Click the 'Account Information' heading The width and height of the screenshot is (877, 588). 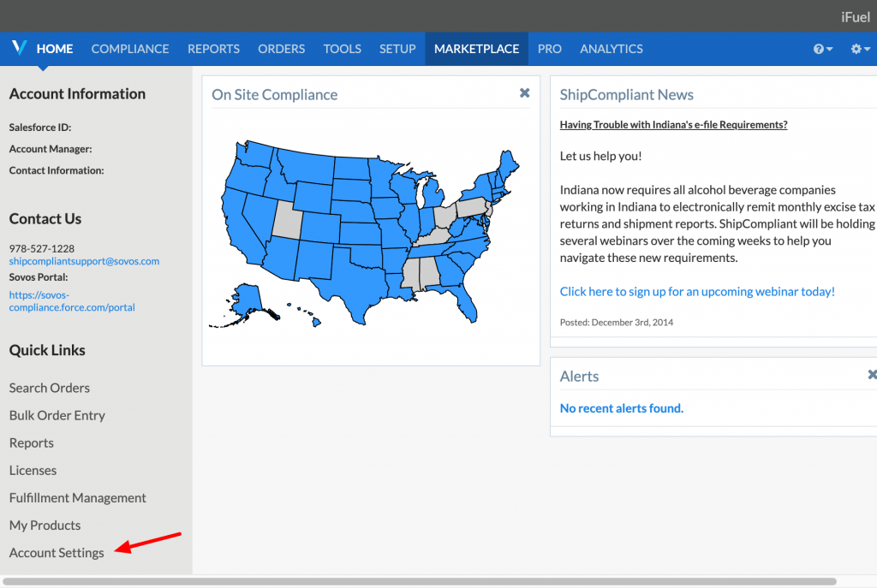(x=77, y=93)
